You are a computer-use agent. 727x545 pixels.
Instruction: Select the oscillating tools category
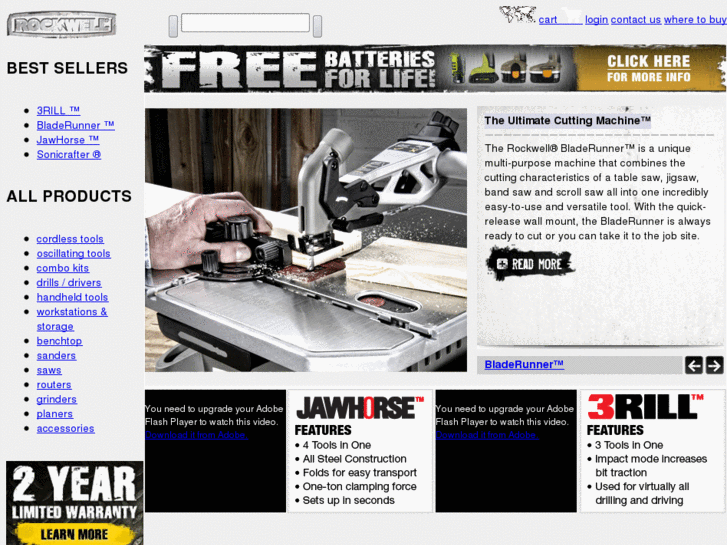pyautogui.click(x=74, y=254)
